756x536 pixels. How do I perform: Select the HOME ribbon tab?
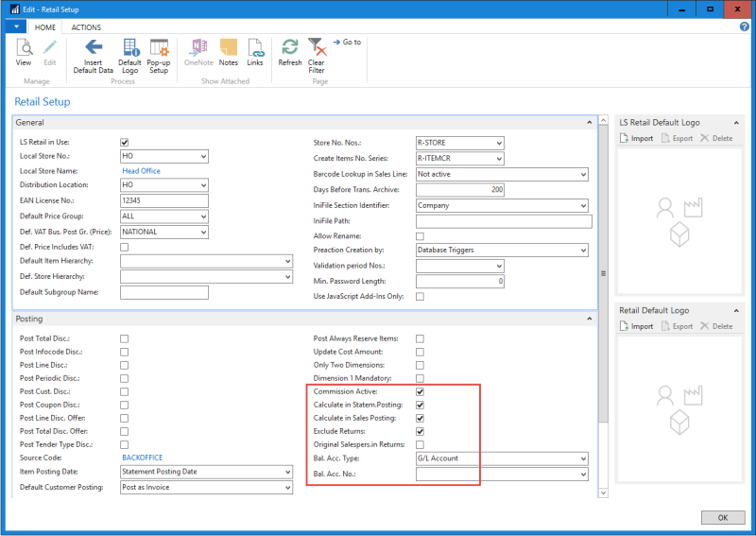pyautogui.click(x=45, y=27)
